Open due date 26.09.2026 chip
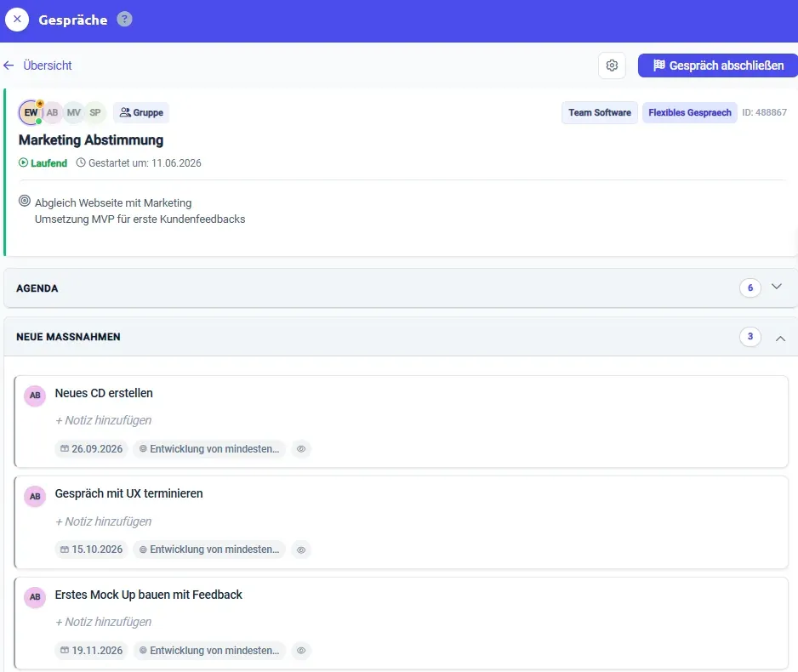The height and width of the screenshot is (672, 798). tap(92, 448)
